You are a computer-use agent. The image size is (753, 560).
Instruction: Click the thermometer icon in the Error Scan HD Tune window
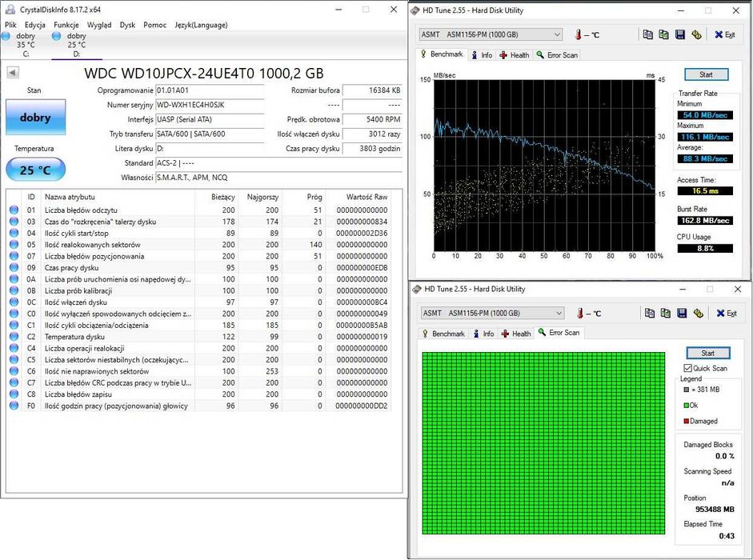580,314
